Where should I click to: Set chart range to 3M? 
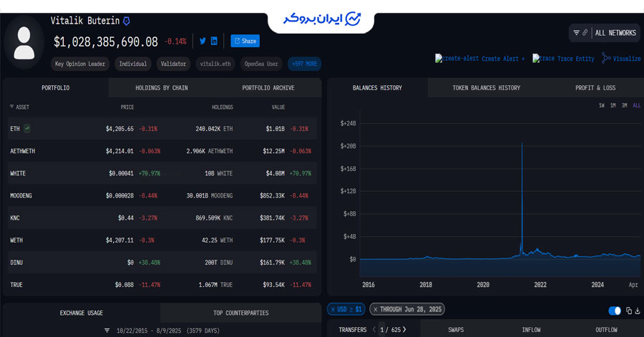pyautogui.click(x=624, y=105)
